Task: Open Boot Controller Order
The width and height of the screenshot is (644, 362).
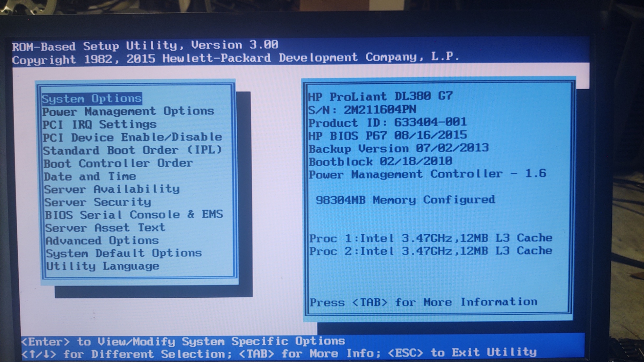Action: [118, 163]
